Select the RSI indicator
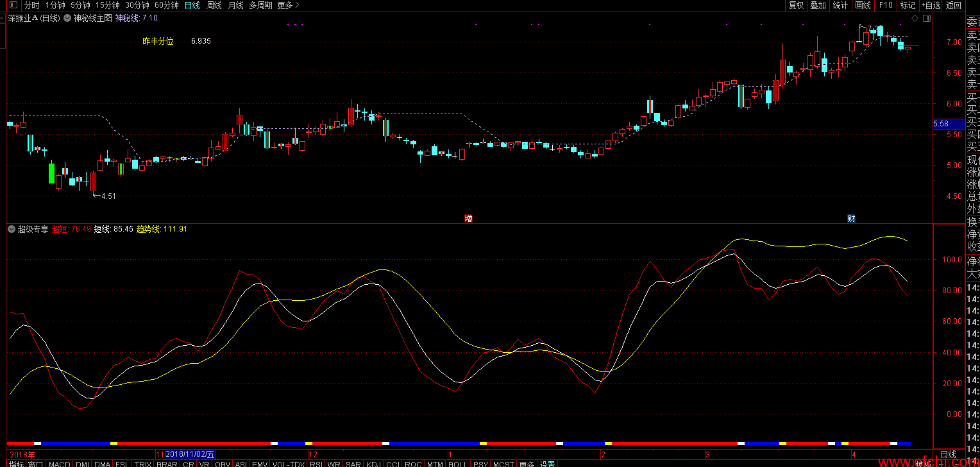980x467 pixels. pos(316,464)
